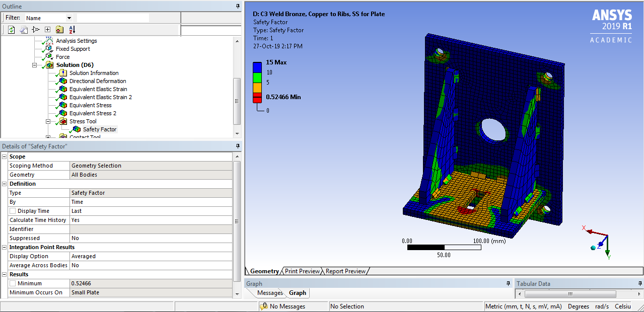Click the Expand All icon in Outline toolbar
This screenshot has height=312, width=644.
coord(47,29)
